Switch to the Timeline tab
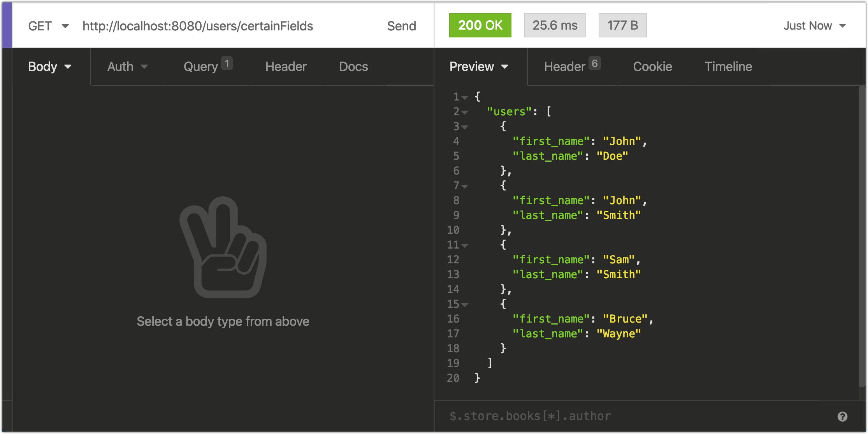Viewport: 868px width, 434px height. pyautogui.click(x=728, y=67)
